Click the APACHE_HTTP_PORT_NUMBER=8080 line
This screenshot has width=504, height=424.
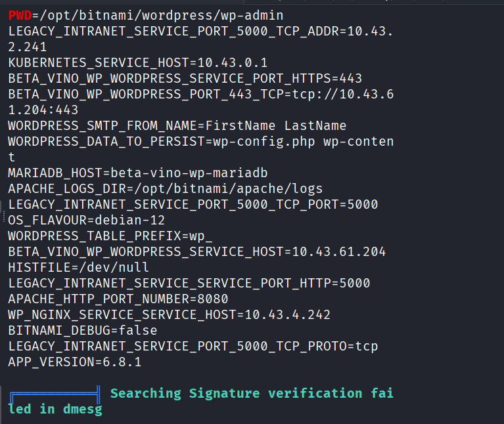[x=118, y=299]
